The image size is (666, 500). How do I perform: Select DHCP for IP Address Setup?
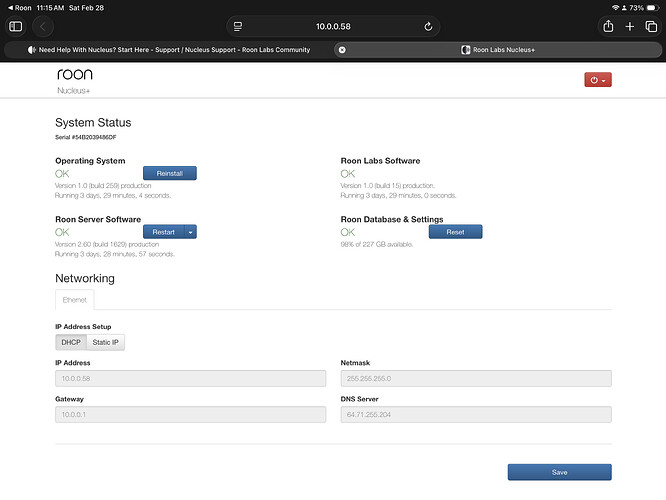pos(71,342)
